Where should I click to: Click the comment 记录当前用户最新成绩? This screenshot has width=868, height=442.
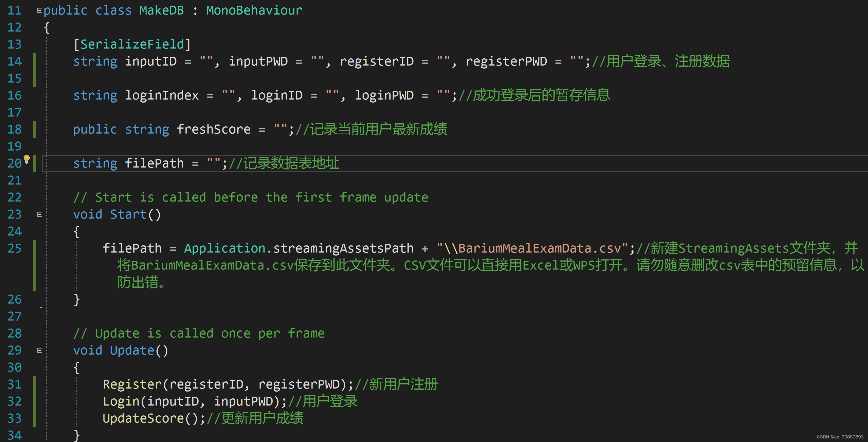[x=371, y=129]
